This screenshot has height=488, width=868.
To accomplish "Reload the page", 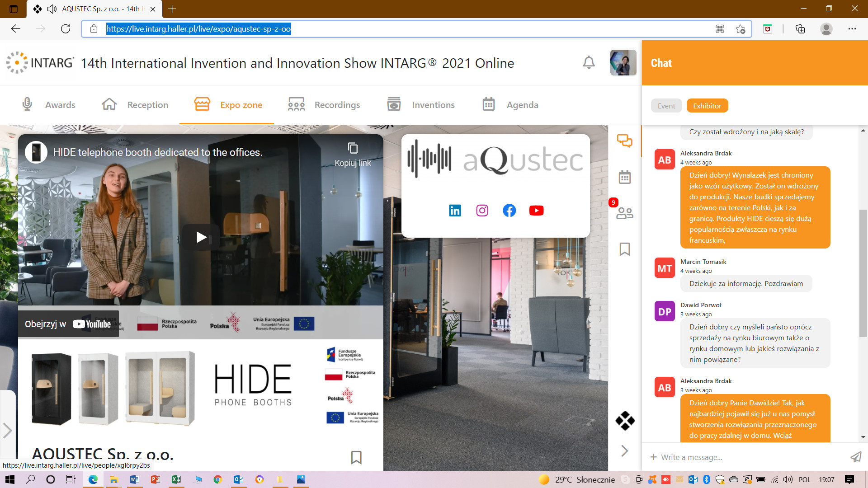I will 66,29.
